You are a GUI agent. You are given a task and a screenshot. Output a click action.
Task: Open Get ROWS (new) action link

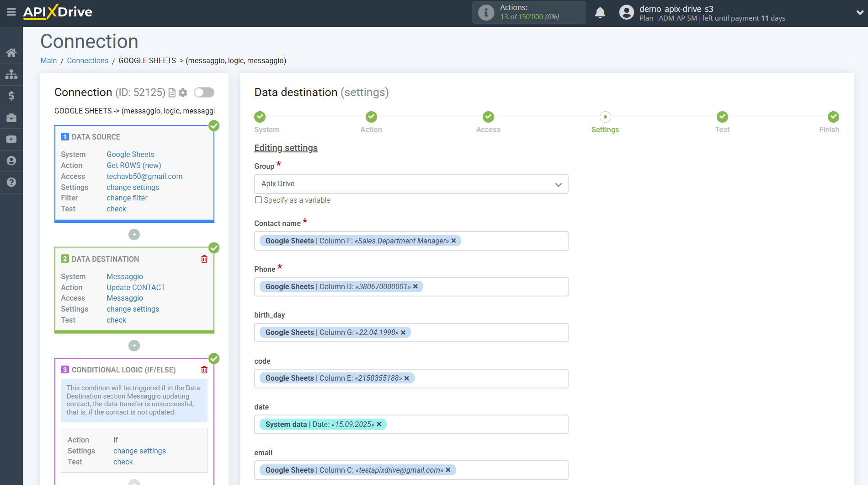coord(134,165)
